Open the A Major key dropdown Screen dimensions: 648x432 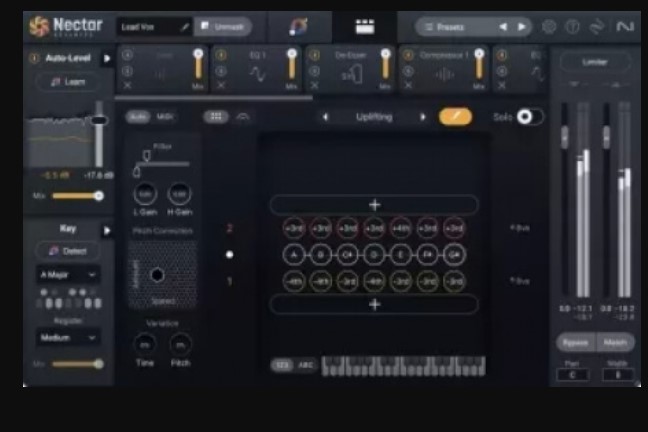click(68, 274)
